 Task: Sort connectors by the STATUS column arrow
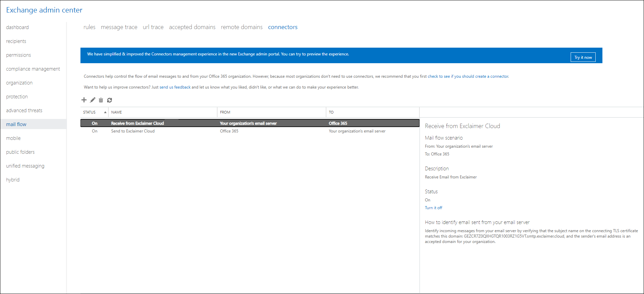pos(105,112)
